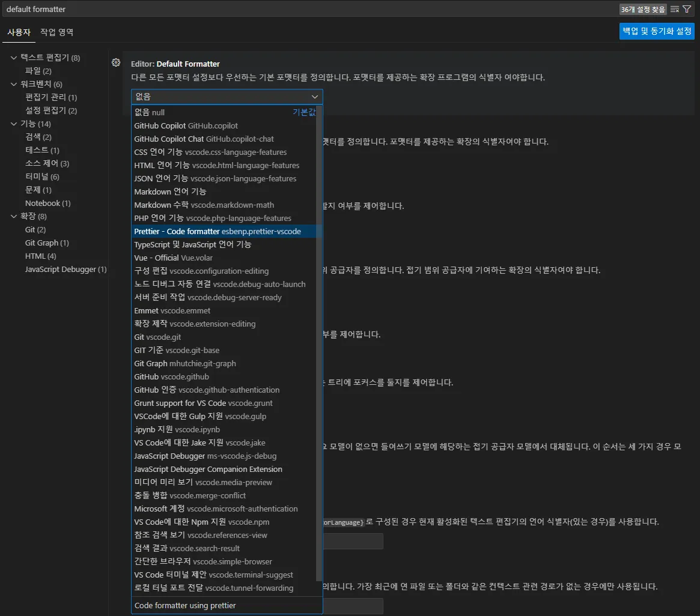Choose Markdown 언어 기능 option
Screen dimensions: 700x616
pyautogui.click(x=224, y=192)
